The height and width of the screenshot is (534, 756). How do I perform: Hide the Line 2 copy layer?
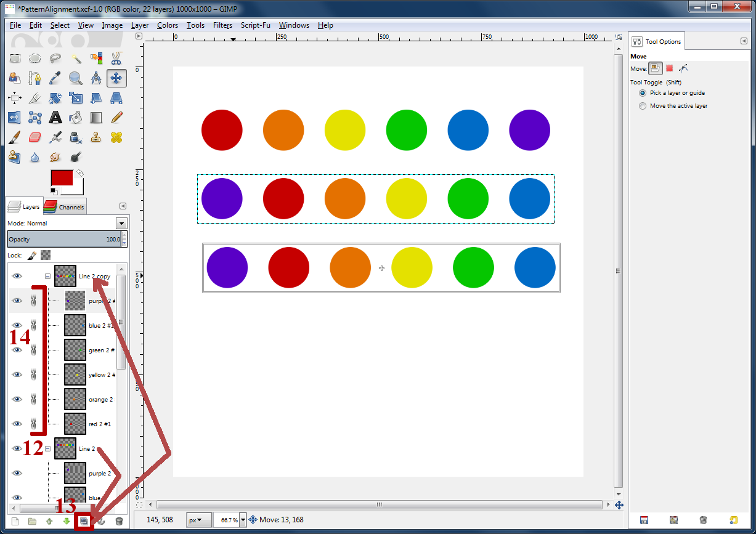[x=16, y=276]
